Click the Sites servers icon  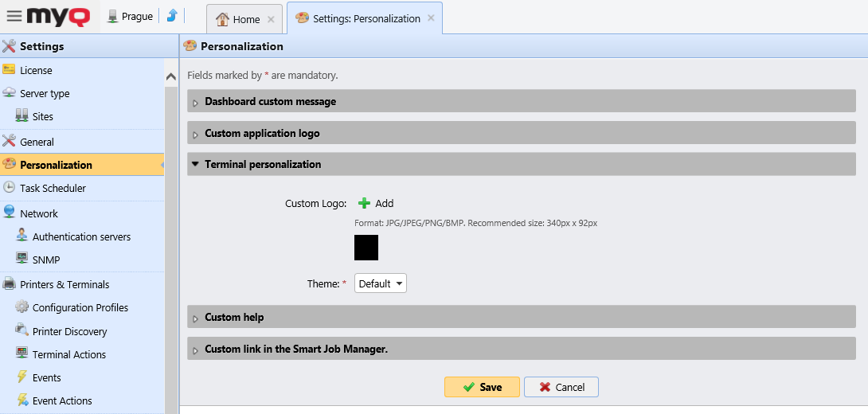[x=22, y=115]
